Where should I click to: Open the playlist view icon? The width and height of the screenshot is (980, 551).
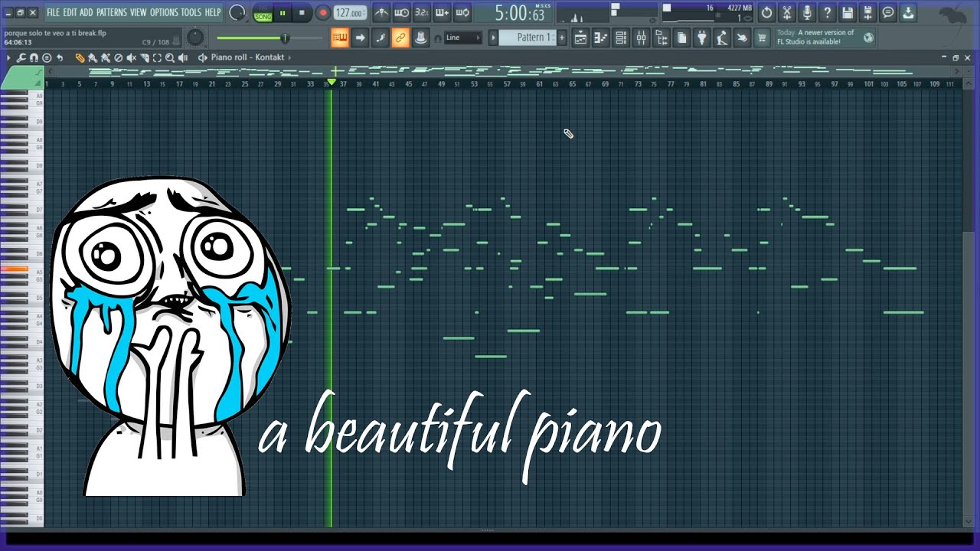coord(581,37)
